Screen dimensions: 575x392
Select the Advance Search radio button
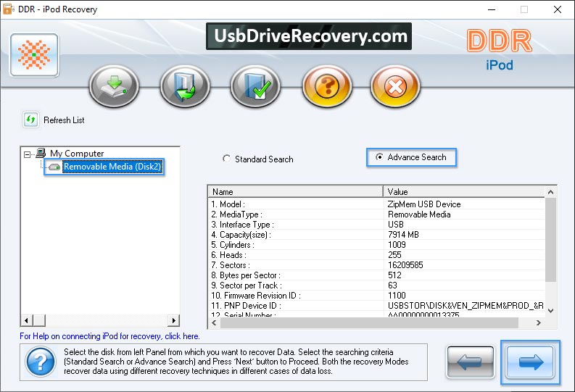(379, 157)
